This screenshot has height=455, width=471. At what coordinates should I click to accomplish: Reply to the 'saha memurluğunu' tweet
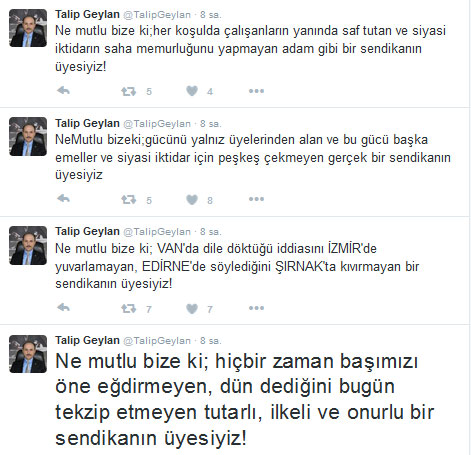(63, 91)
